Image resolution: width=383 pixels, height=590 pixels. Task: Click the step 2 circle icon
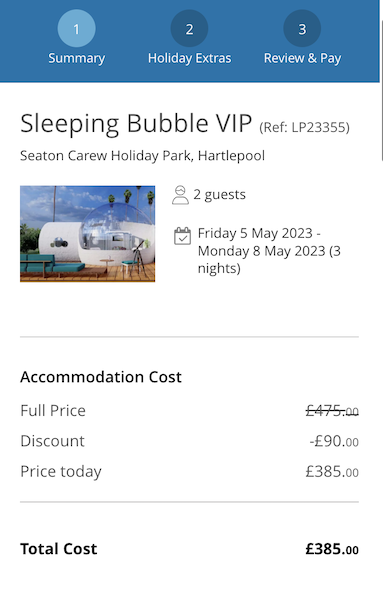point(189,29)
